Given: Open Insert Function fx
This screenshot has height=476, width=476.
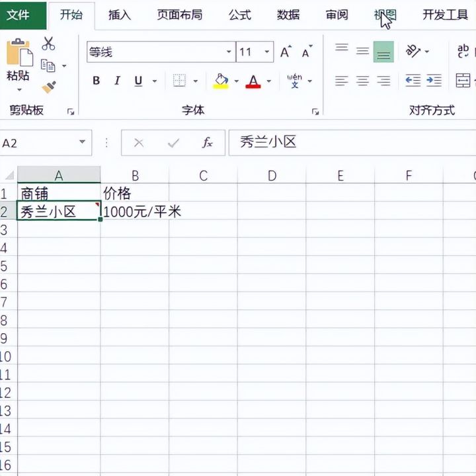Looking at the screenshot, I should [x=208, y=142].
